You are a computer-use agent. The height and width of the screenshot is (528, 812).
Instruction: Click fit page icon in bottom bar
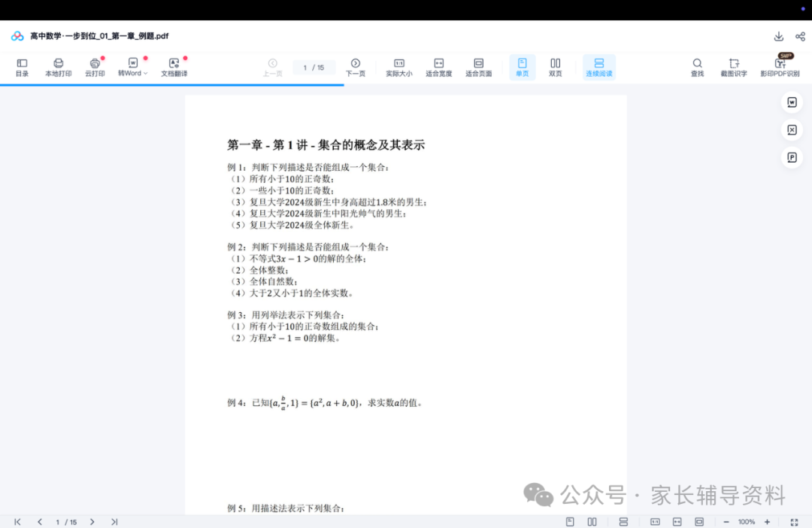coord(699,522)
